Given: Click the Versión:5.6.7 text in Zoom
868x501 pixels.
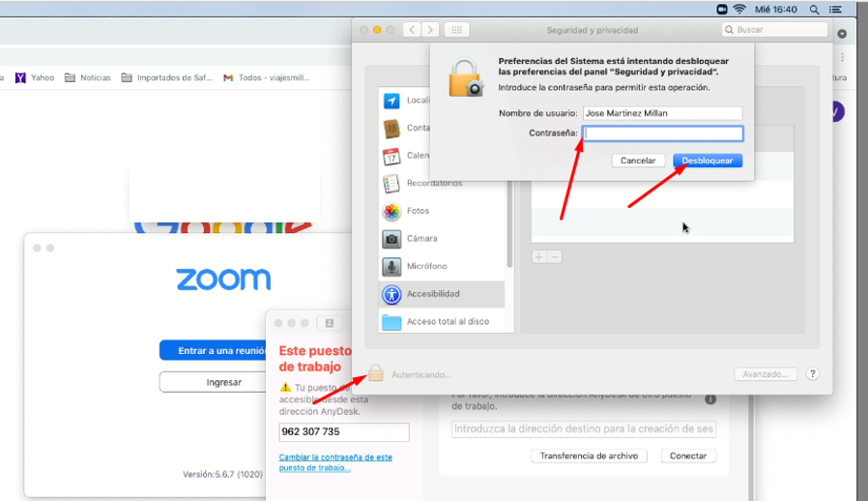Looking at the screenshot, I should coord(222,474).
